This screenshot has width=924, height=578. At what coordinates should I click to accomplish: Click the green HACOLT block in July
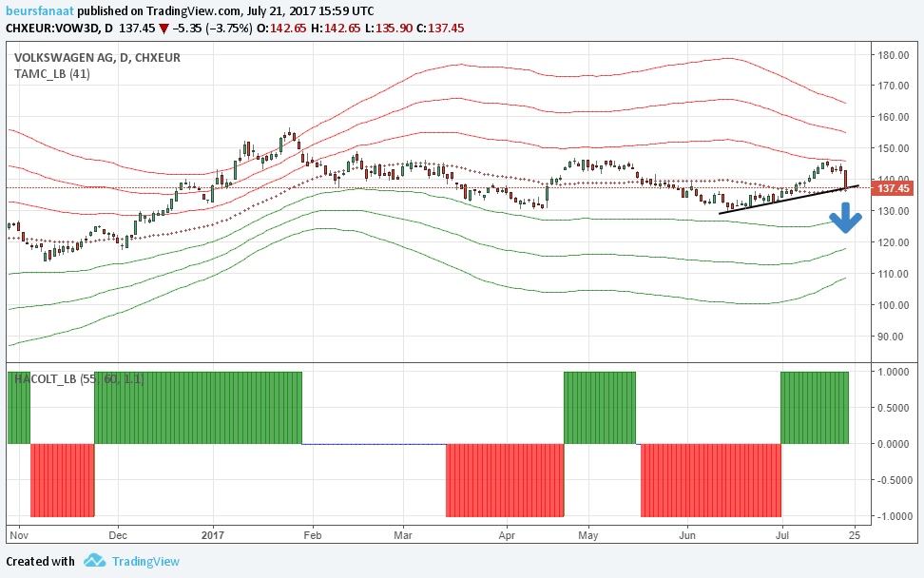point(815,408)
